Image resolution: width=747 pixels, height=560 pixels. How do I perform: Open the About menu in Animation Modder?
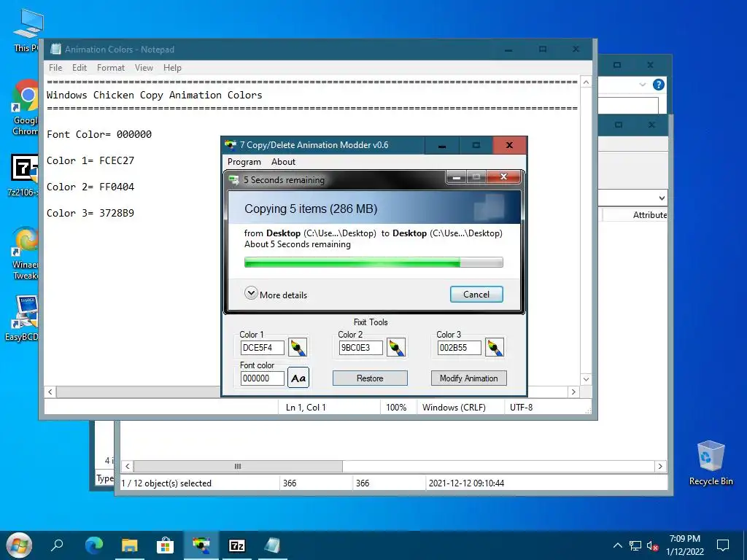tap(284, 162)
